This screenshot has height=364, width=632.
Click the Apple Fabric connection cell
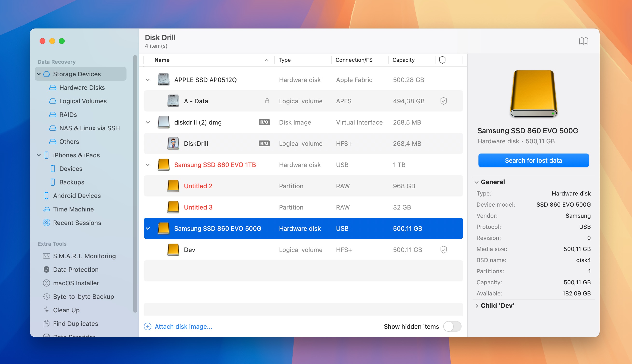(x=354, y=80)
